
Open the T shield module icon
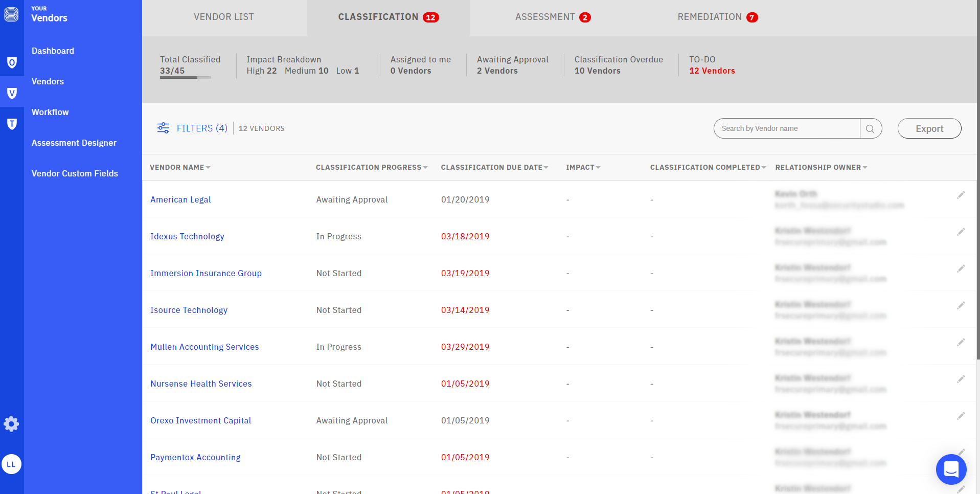coord(12,123)
